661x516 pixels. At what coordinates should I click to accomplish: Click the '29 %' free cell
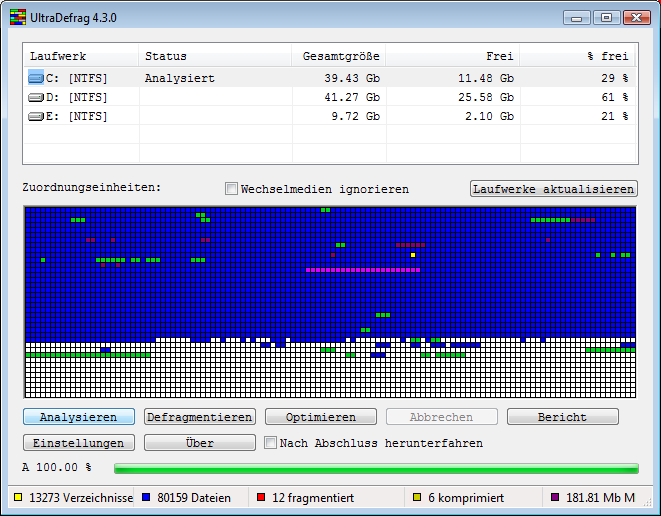coord(615,78)
